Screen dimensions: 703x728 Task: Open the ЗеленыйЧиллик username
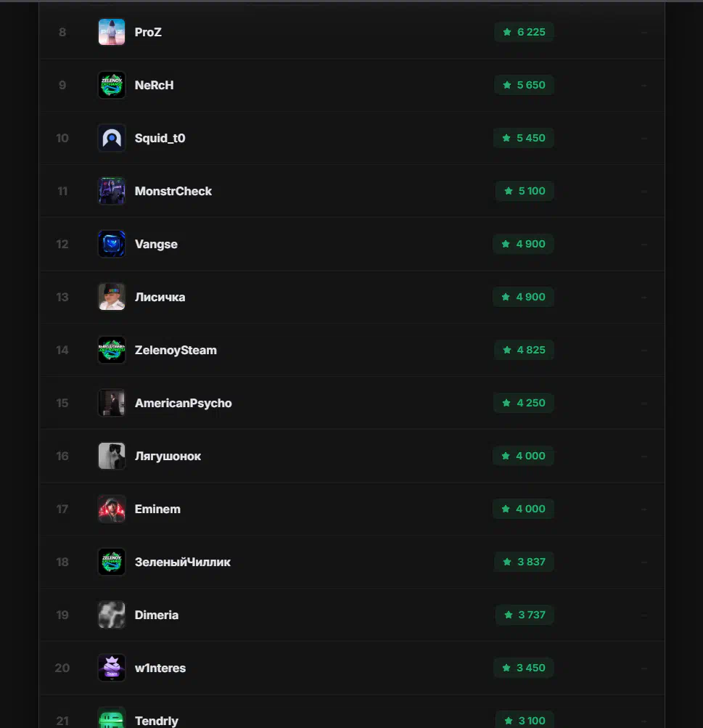point(183,562)
